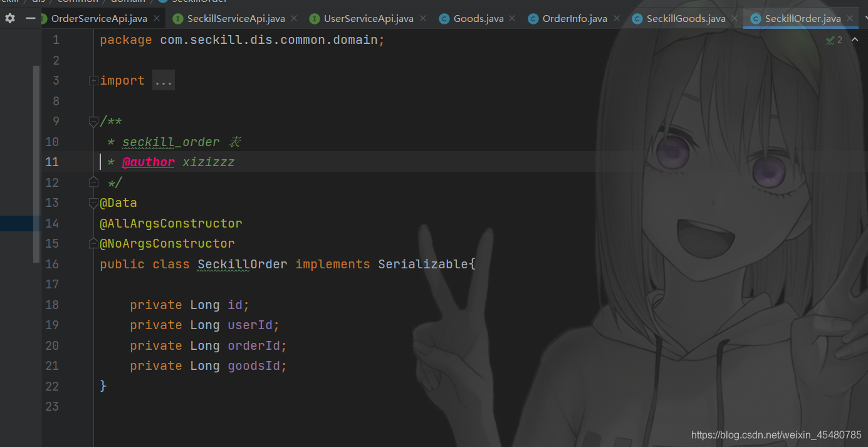The height and width of the screenshot is (447, 868).
Task: Click the orderId field name
Action: 254,345
